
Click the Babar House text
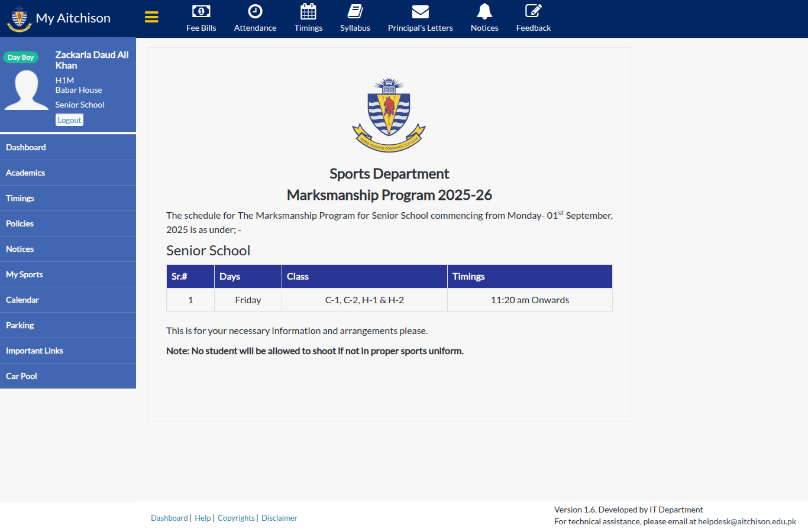click(x=79, y=90)
